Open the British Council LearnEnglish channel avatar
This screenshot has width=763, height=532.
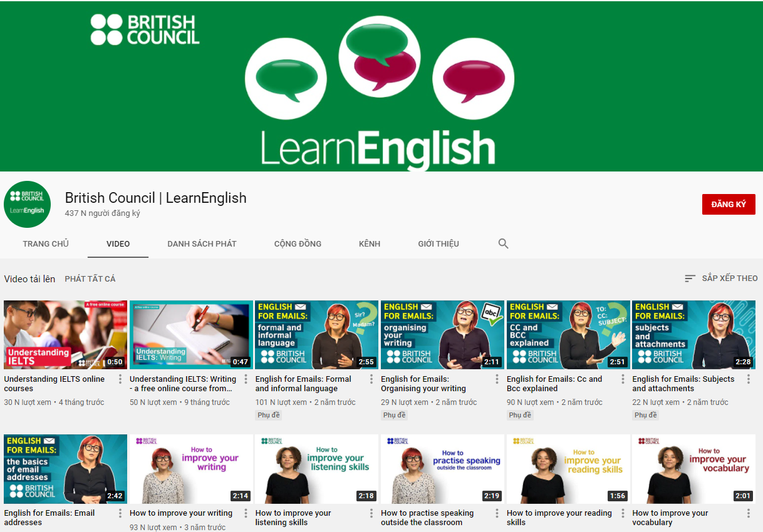pos(28,205)
